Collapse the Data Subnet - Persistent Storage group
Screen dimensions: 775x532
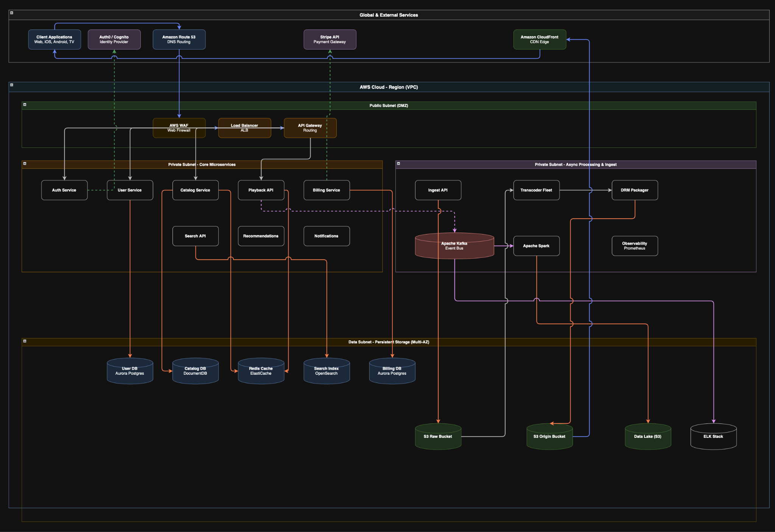coord(25,341)
